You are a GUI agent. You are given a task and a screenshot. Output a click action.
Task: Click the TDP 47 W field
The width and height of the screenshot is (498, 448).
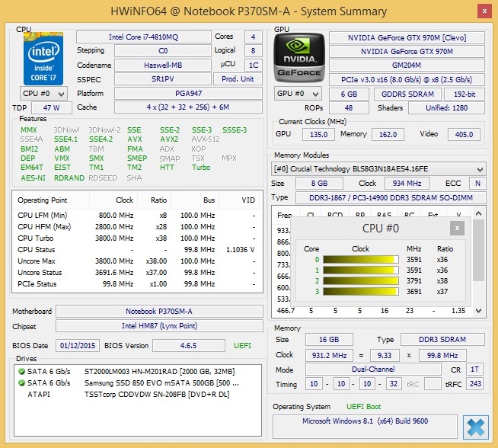(x=52, y=107)
